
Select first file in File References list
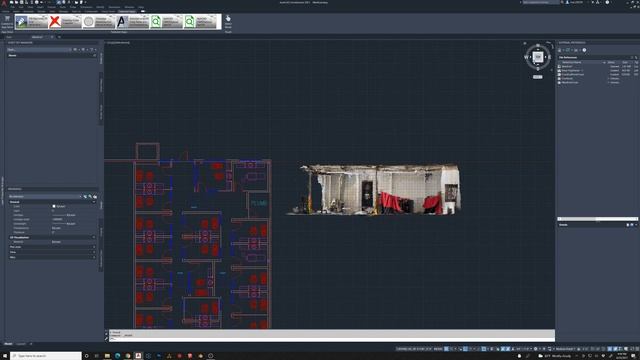[598, 67]
